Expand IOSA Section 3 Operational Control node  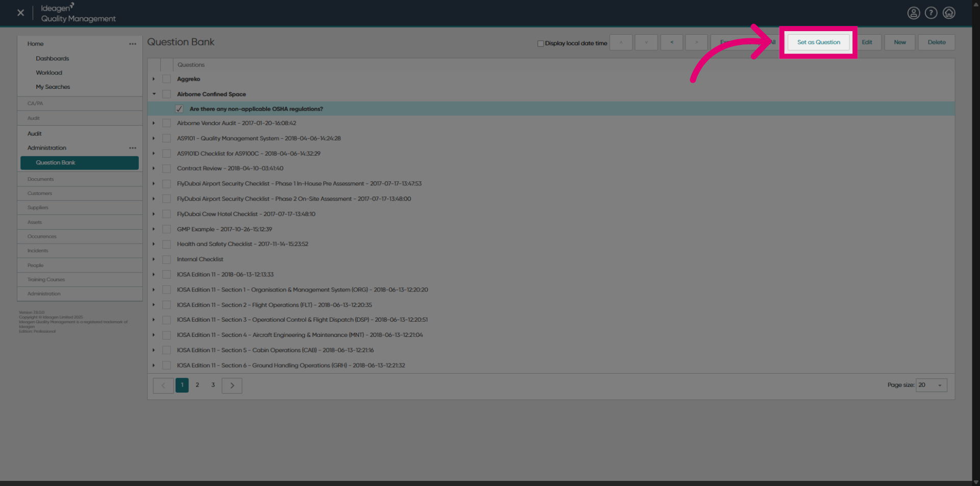click(x=154, y=320)
